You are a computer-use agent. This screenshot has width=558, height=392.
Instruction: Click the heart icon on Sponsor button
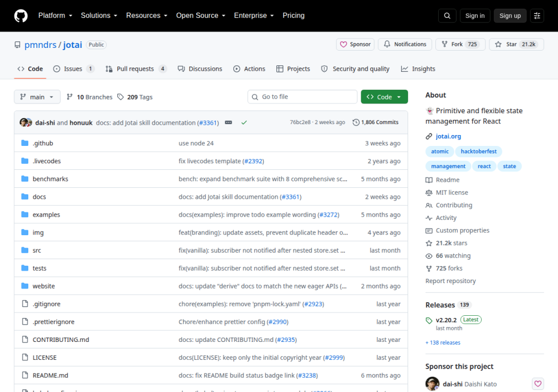click(x=343, y=45)
